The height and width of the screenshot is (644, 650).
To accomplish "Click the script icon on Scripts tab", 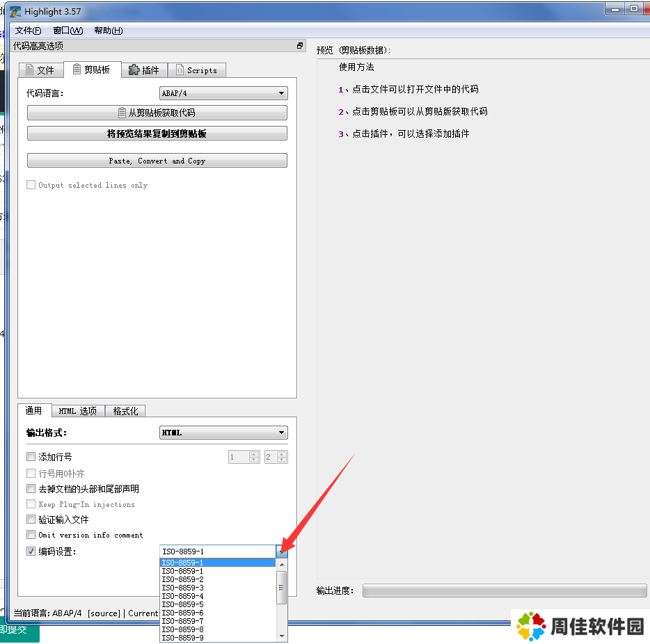I will click(180, 70).
